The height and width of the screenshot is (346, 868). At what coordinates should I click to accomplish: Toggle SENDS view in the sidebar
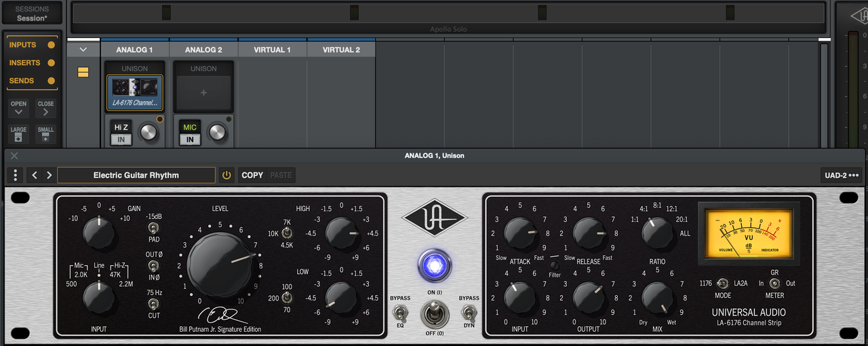[x=31, y=81]
